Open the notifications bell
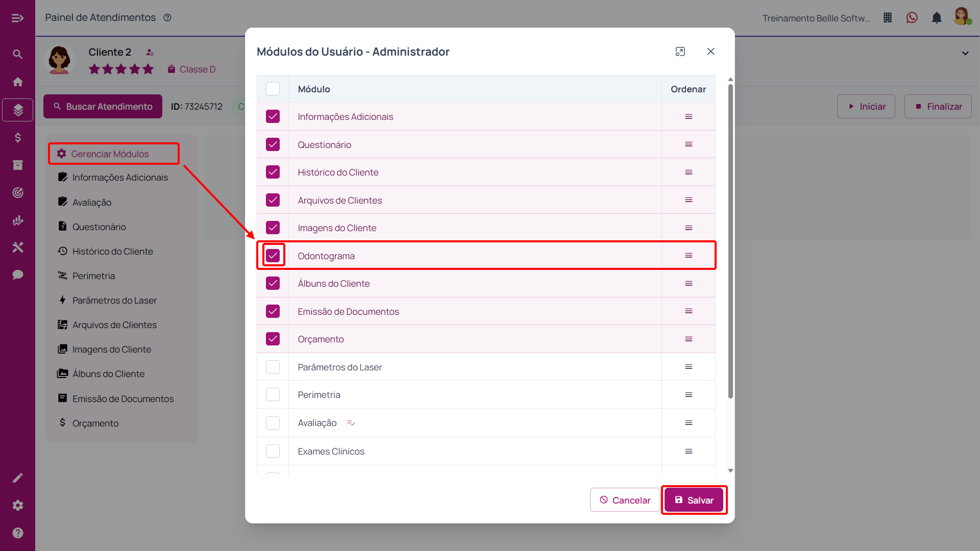This screenshot has height=551, width=980. point(937,18)
